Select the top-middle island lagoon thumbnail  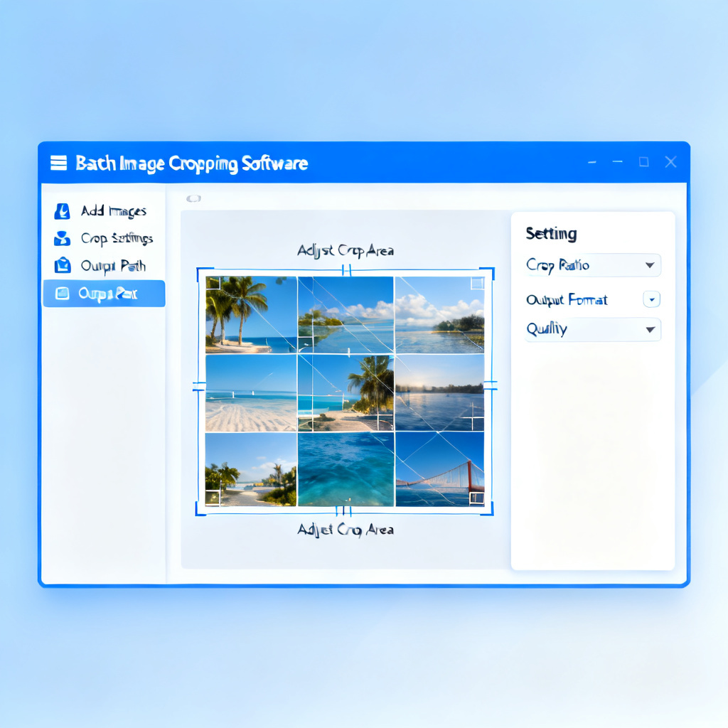346,315
